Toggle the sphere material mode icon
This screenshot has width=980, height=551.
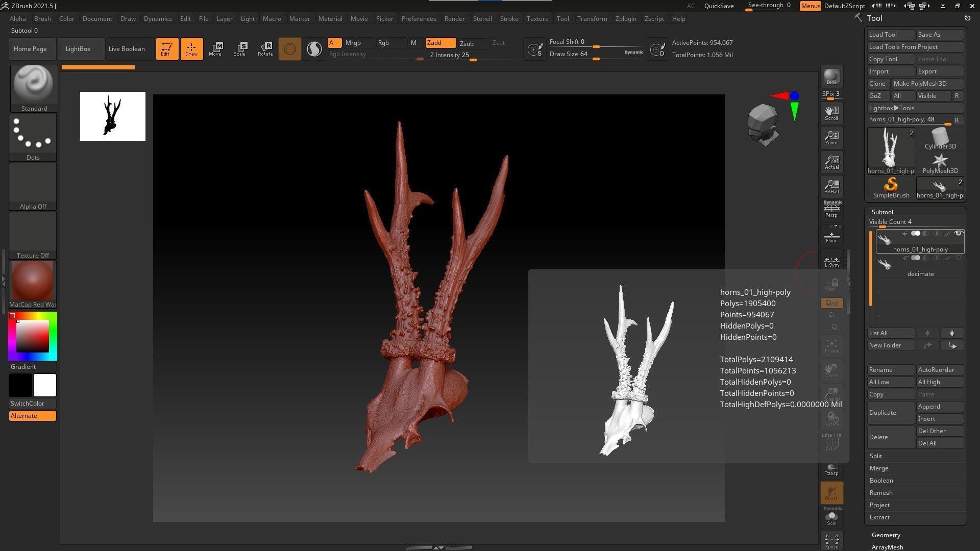tap(289, 49)
